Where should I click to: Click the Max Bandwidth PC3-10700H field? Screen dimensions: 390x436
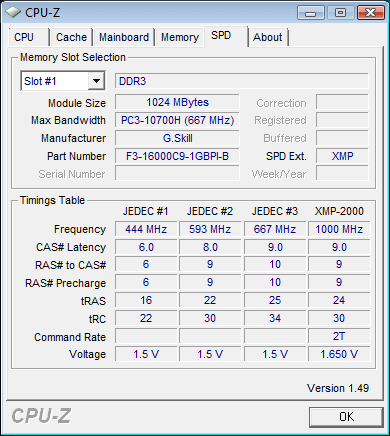177,120
